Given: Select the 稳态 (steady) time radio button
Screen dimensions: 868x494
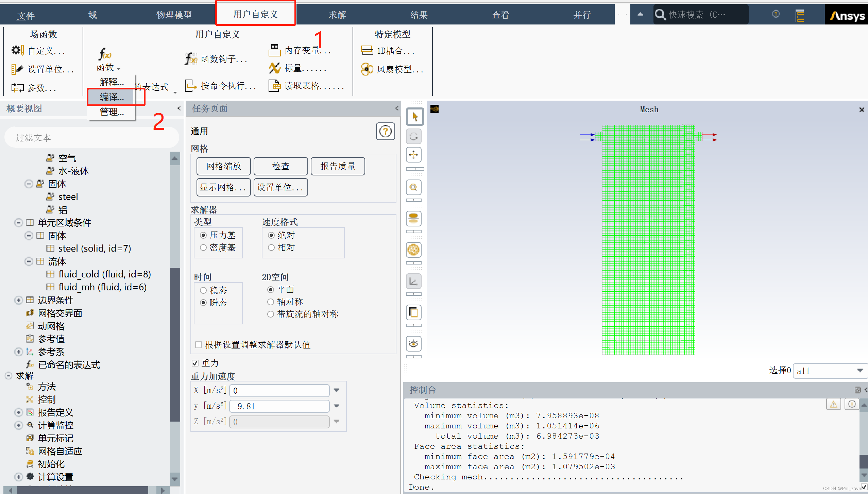Looking at the screenshot, I should tap(203, 290).
